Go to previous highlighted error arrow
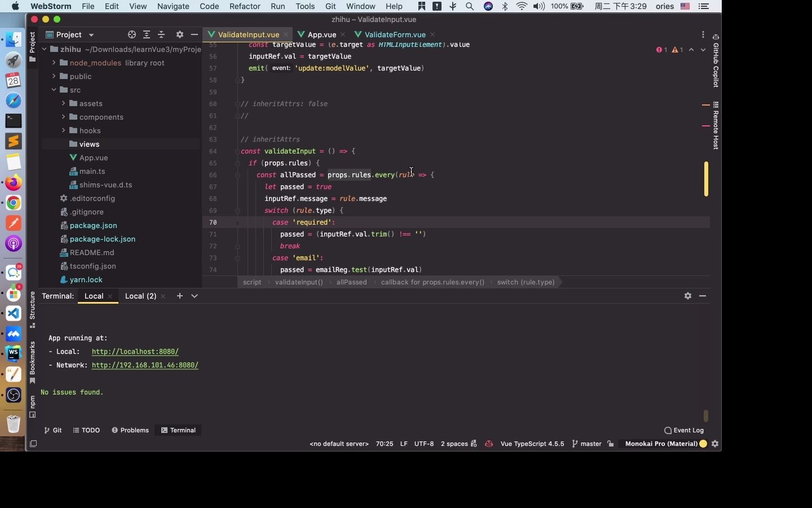Viewport: 812px width, 508px height. click(x=691, y=50)
